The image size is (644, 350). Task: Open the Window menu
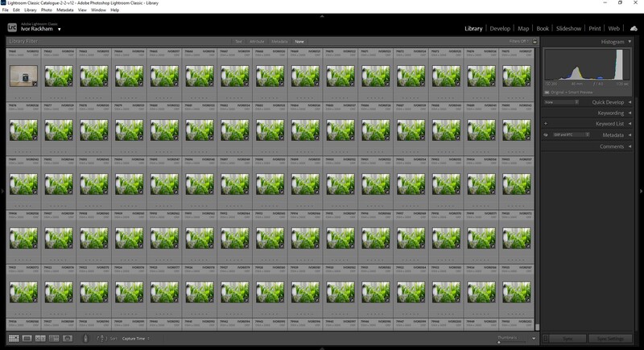[x=98, y=10]
